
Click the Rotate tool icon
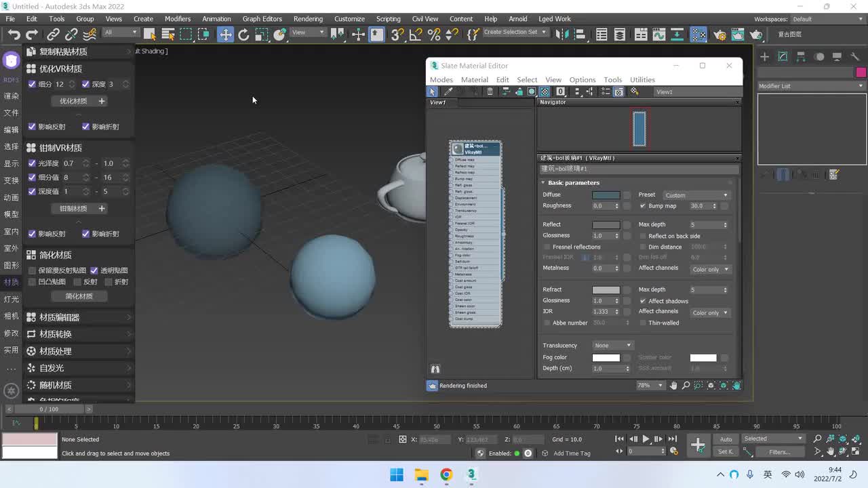point(243,35)
